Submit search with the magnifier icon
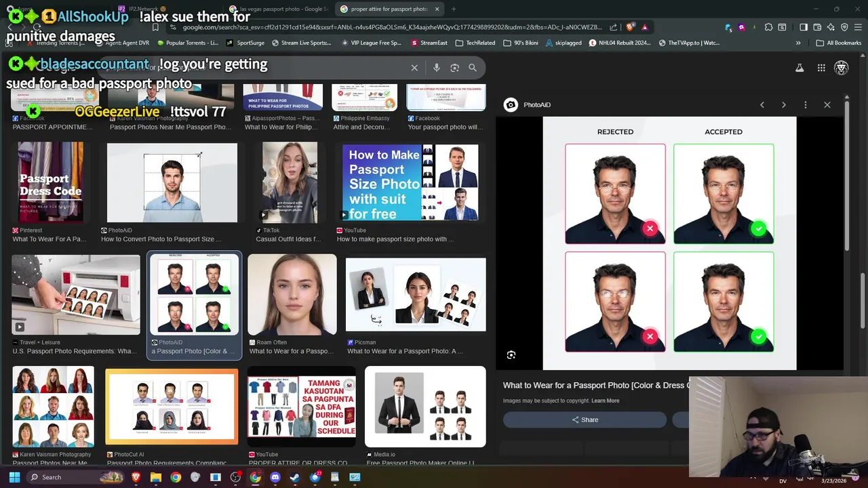Screen dimensions: 868x488 [x=473, y=68]
